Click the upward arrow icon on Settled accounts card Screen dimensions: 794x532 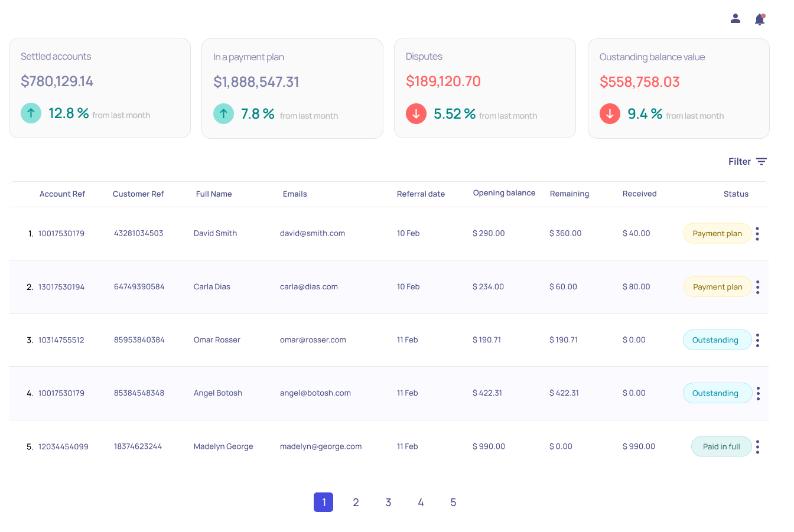point(31,113)
